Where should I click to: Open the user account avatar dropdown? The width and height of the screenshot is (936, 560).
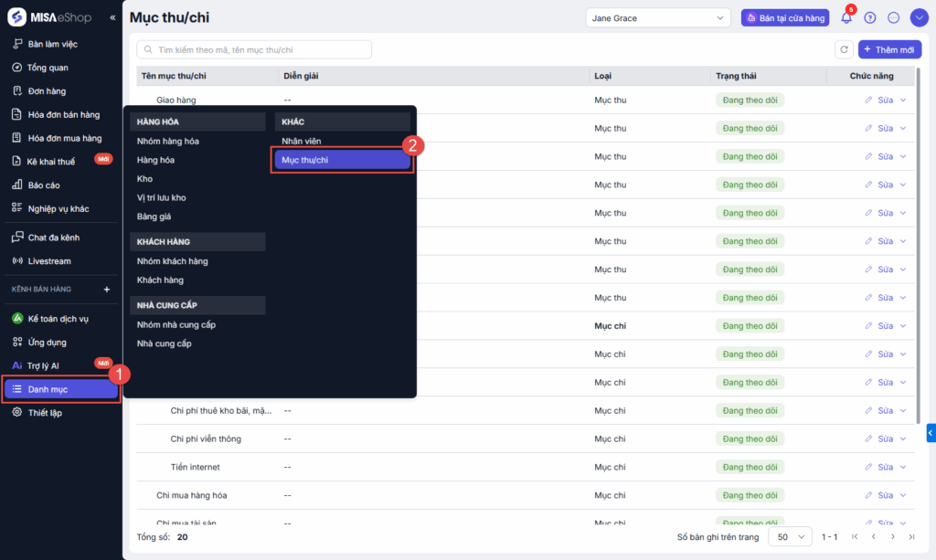(x=919, y=18)
